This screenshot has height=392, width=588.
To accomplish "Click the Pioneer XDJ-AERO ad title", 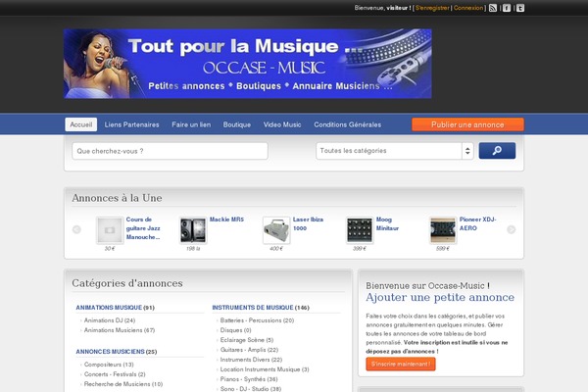I will point(477,223).
